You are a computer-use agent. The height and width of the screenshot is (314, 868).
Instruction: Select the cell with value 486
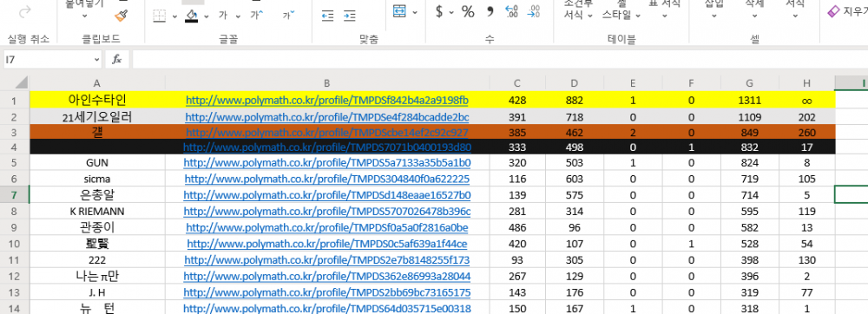tap(517, 227)
